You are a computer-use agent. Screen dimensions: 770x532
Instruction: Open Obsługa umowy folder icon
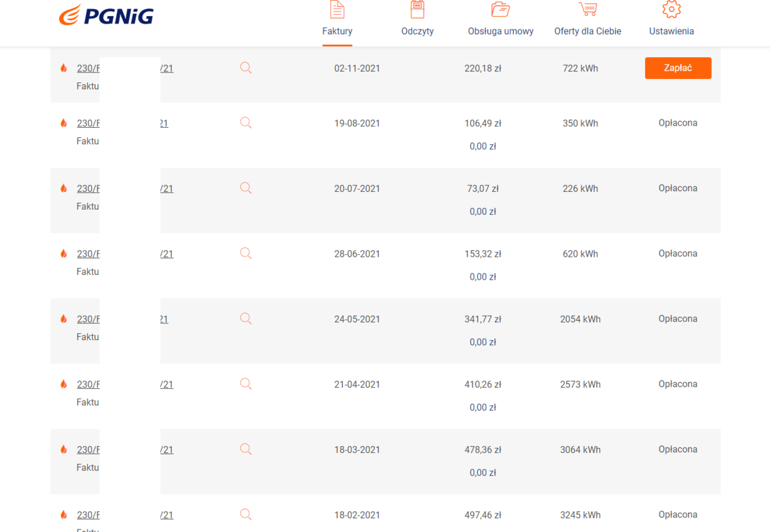501,10
